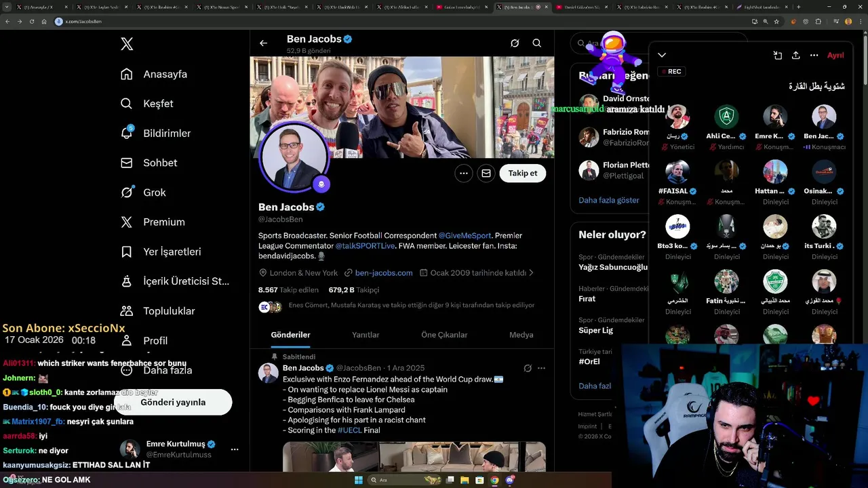Switch to the Gönderiler tab

click(x=290, y=335)
